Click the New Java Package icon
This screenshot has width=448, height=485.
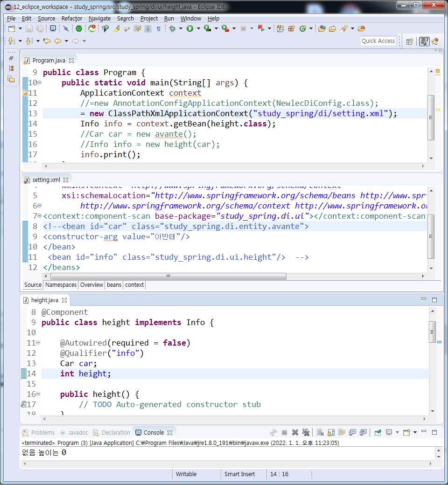point(291,29)
